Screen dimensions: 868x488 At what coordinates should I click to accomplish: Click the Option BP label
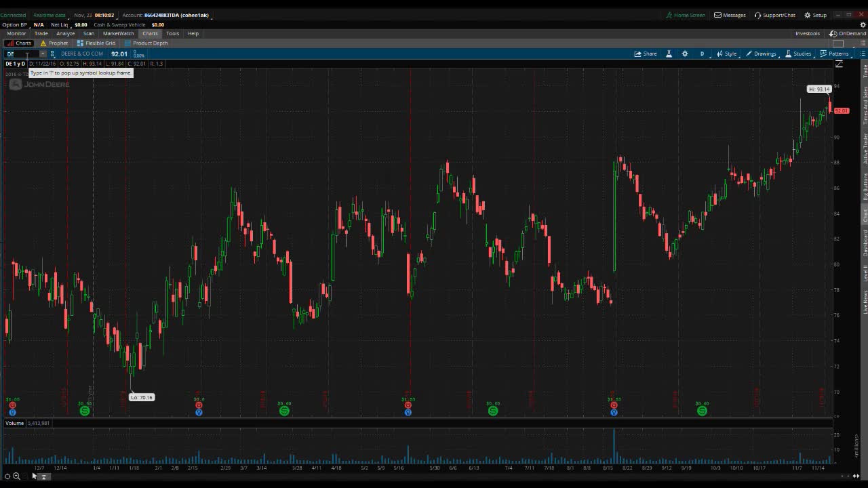[14, 24]
